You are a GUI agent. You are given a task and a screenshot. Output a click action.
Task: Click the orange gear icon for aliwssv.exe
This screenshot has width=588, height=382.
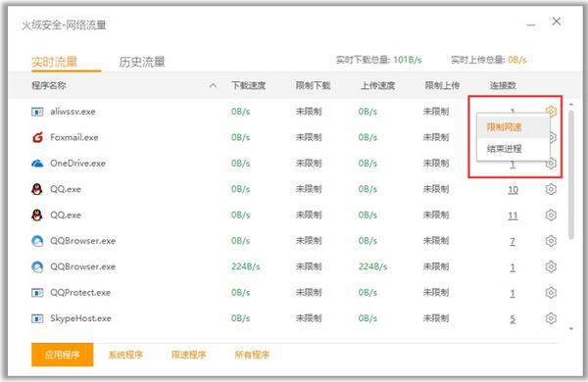(x=551, y=111)
